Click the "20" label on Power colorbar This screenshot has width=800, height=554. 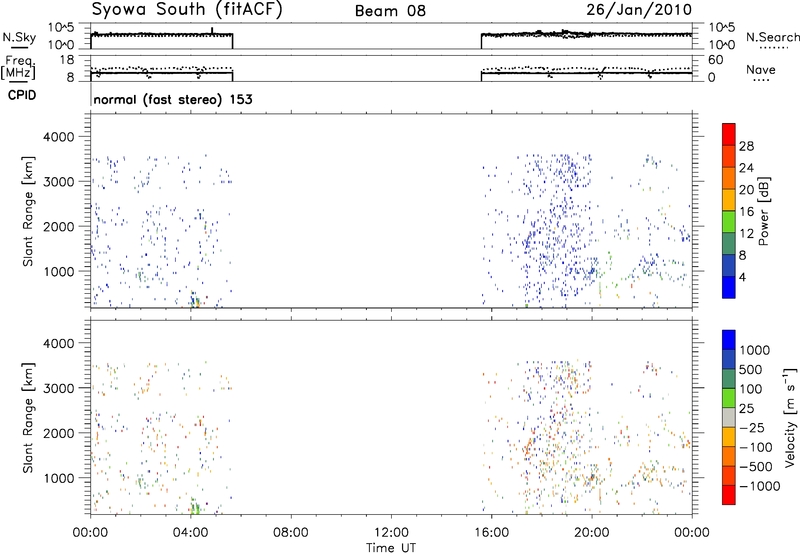pyautogui.click(x=746, y=190)
